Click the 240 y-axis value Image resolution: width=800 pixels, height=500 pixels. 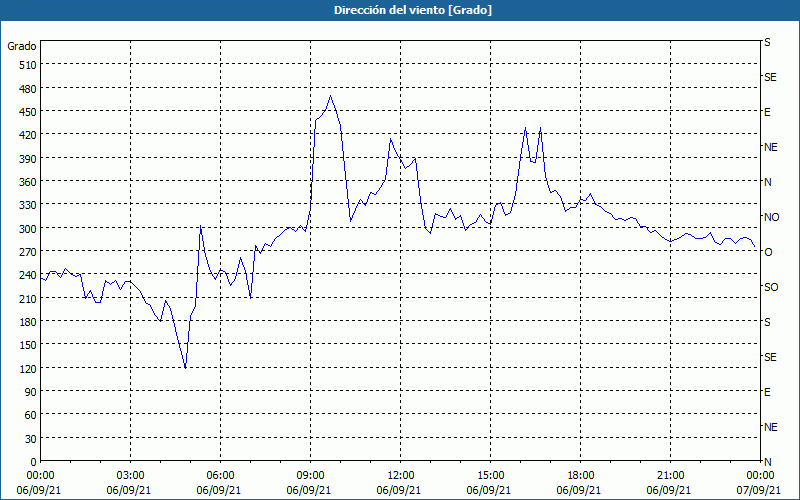tap(28, 276)
